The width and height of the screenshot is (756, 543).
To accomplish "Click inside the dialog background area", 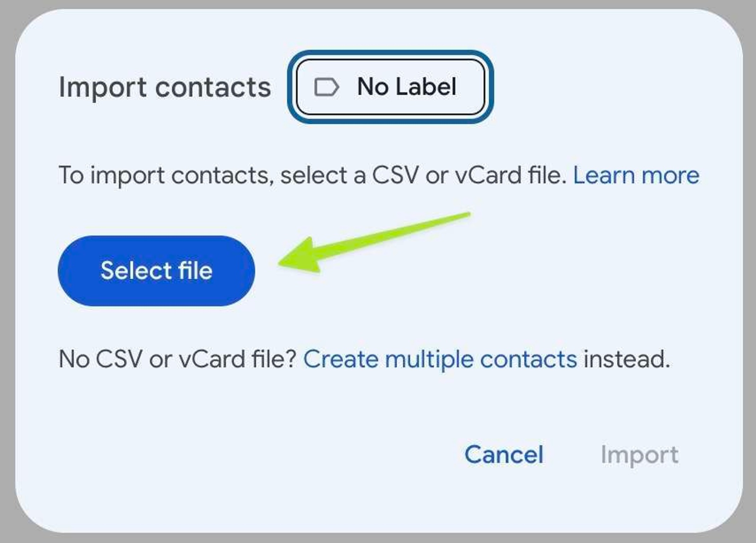I will pos(378,411).
